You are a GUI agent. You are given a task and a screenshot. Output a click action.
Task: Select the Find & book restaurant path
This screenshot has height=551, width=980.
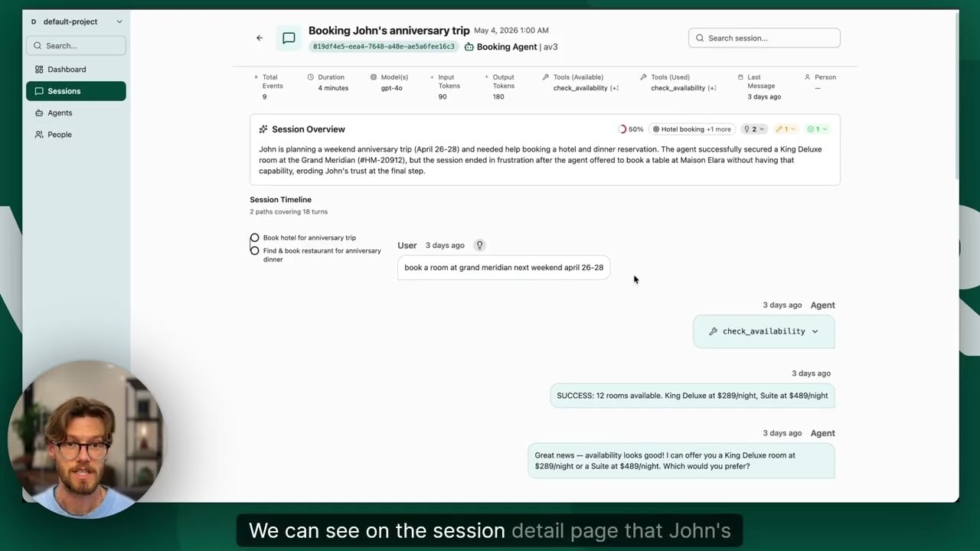pos(315,255)
